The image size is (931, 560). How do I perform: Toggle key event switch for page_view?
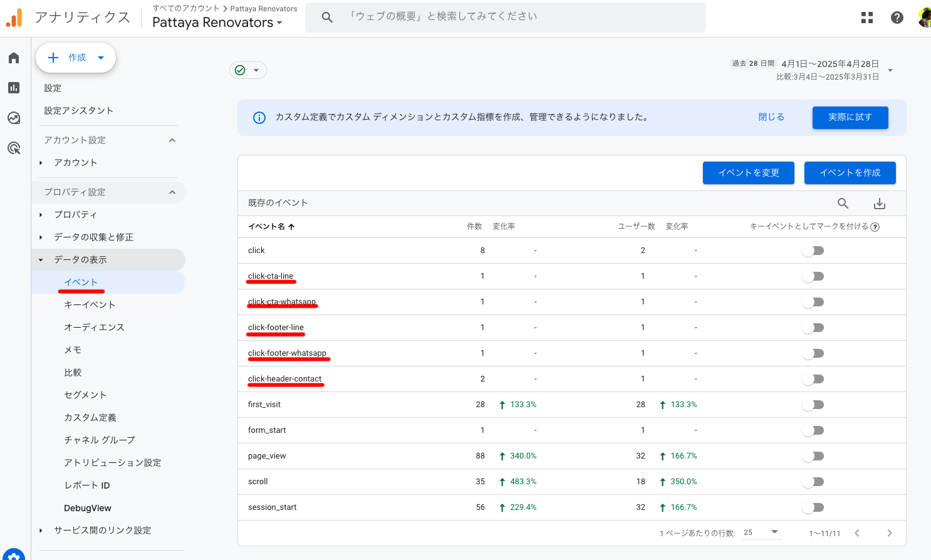pos(813,456)
